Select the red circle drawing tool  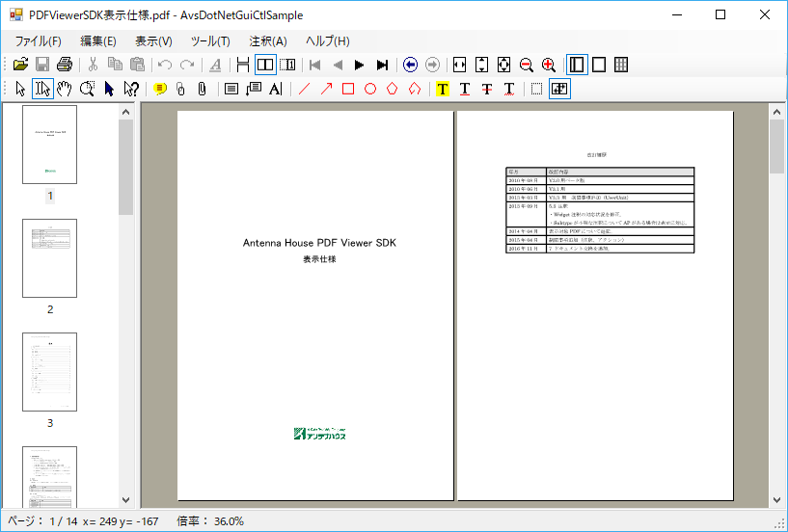(x=370, y=89)
